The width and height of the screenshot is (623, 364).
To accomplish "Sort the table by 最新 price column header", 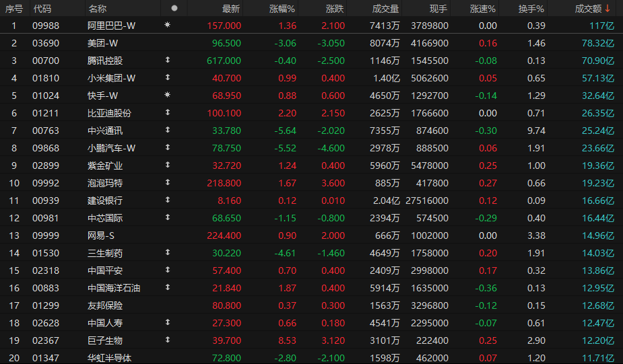I will pyautogui.click(x=231, y=9).
